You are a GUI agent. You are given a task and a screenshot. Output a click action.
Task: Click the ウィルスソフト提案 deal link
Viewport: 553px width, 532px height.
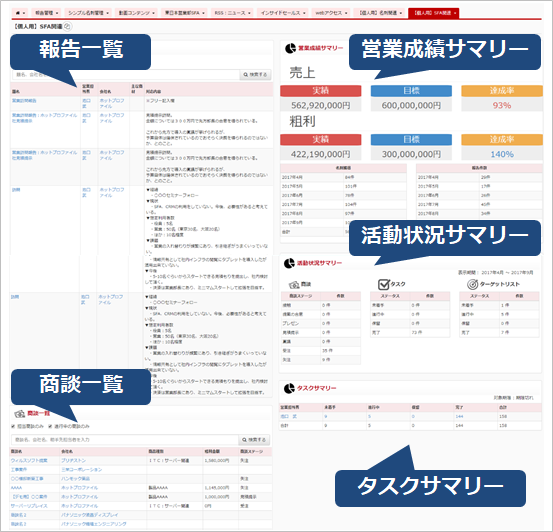pos(29,461)
